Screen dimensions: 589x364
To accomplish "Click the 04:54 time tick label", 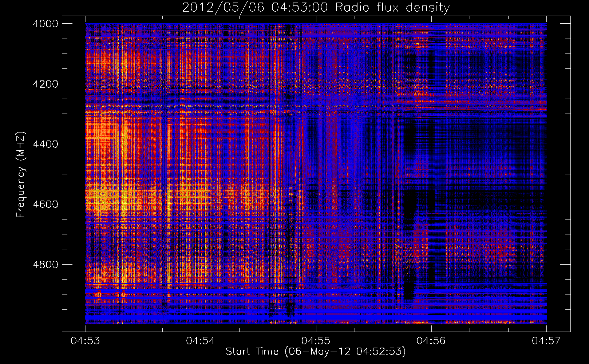I will 201,341.
